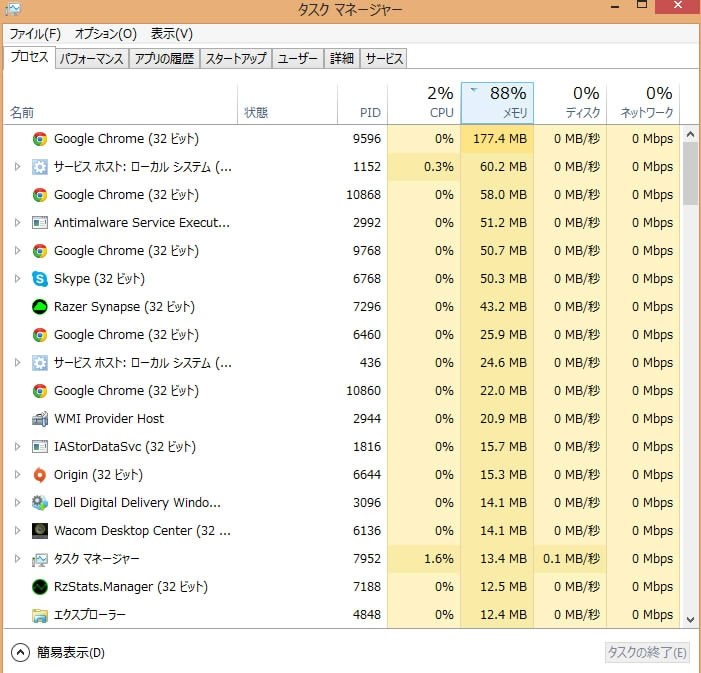Screen dimensions: 701x673
Task: Switch to the 詳細 tab
Action: pos(342,59)
